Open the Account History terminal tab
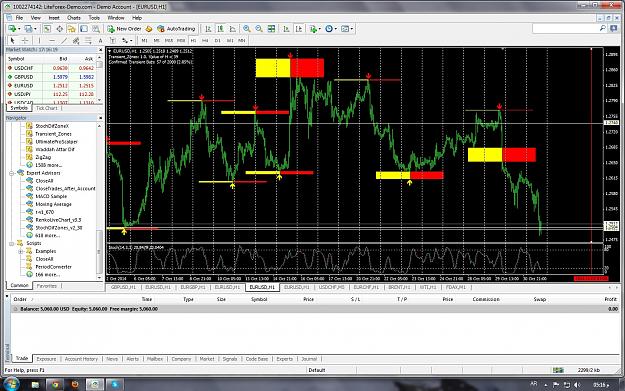Screen dimensions: 625x391 (81, 359)
